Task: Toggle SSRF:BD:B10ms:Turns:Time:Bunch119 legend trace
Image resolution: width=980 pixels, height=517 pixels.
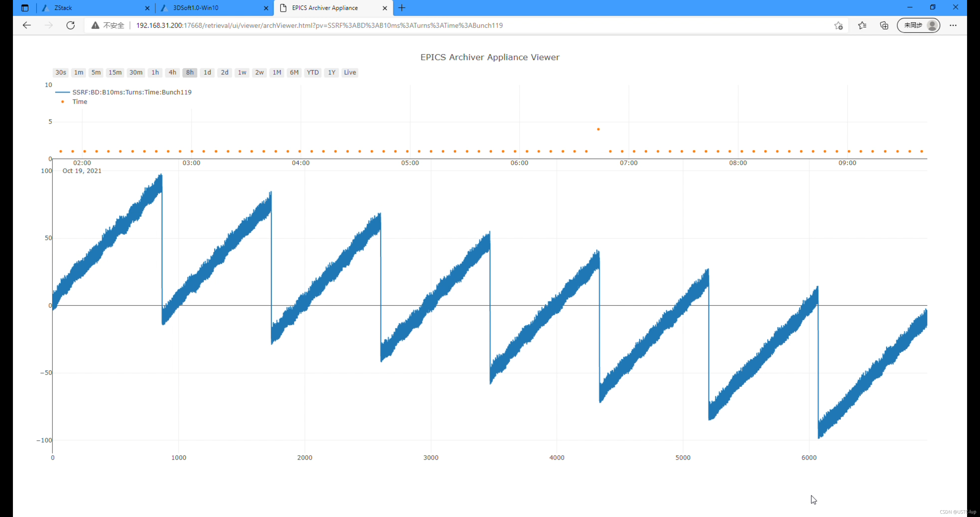Action: click(x=132, y=92)
